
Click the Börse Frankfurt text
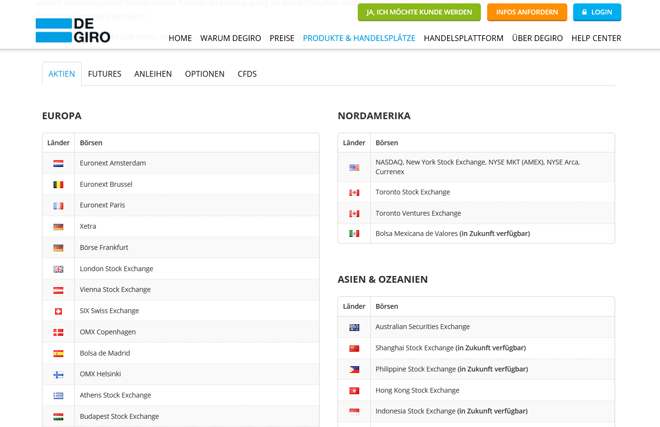(104, 248)
